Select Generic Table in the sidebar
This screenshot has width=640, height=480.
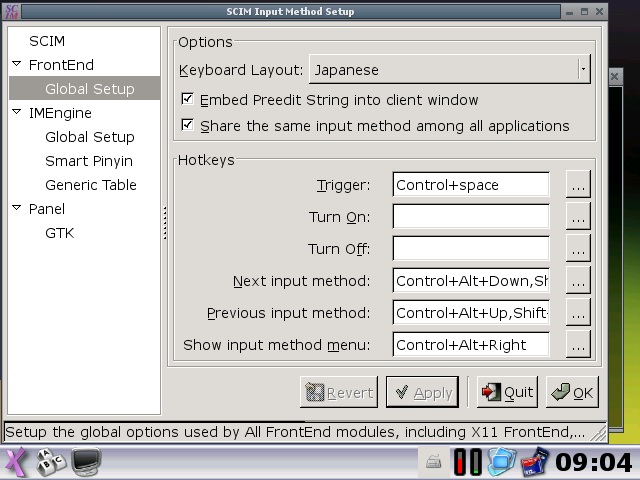point(91,185)
